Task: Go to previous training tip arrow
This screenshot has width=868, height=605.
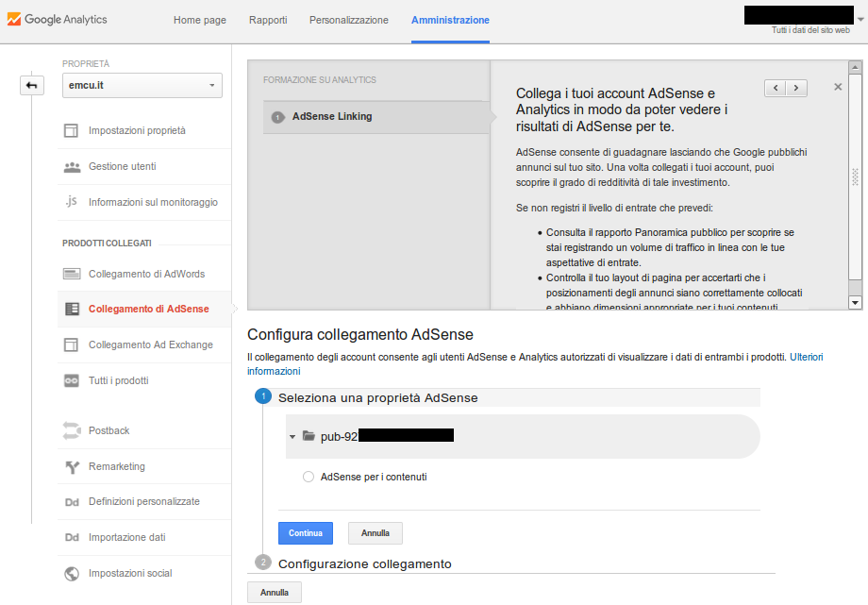Action: 776,88
